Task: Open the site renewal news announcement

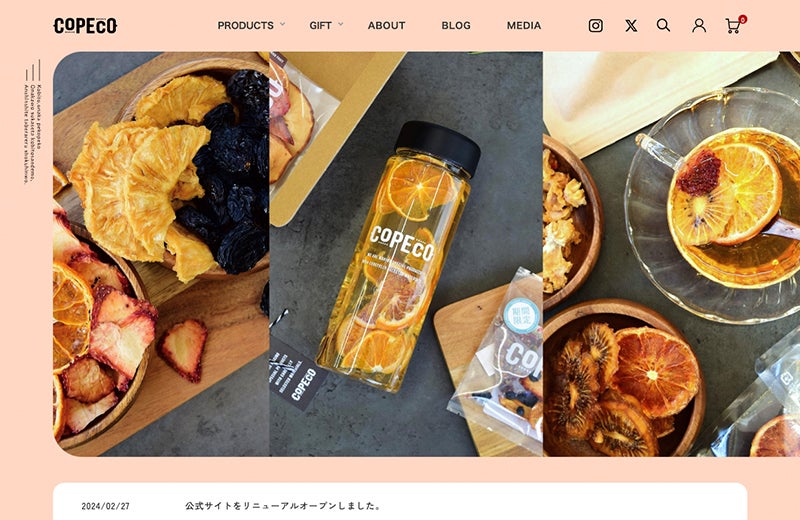Action: tap(283, 506)
